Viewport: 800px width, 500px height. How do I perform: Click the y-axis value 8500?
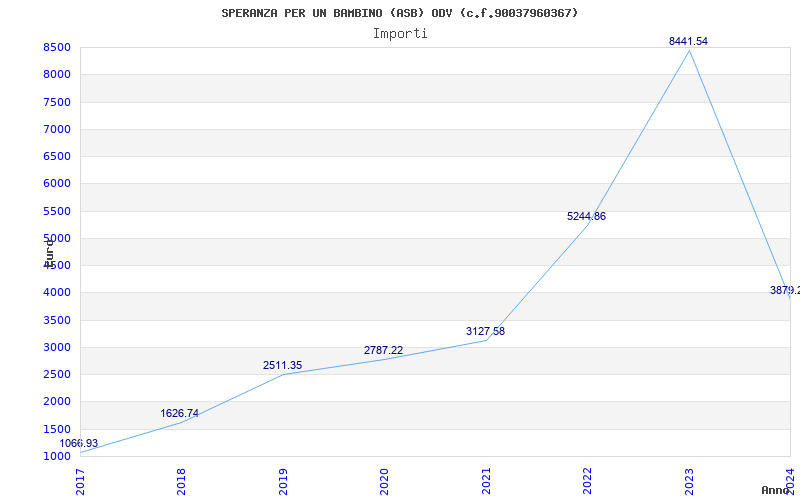click(x=57, y=47)
